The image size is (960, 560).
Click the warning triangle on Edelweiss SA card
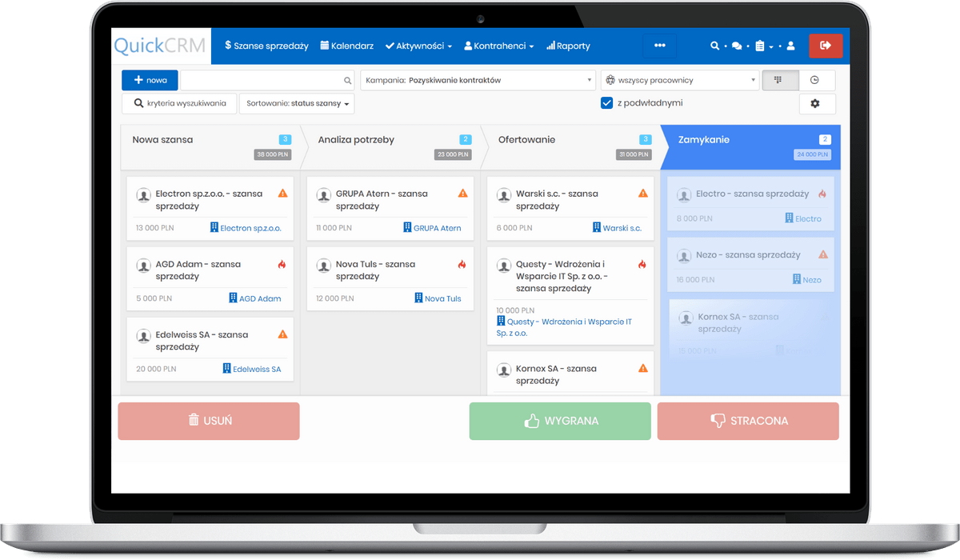283,333
